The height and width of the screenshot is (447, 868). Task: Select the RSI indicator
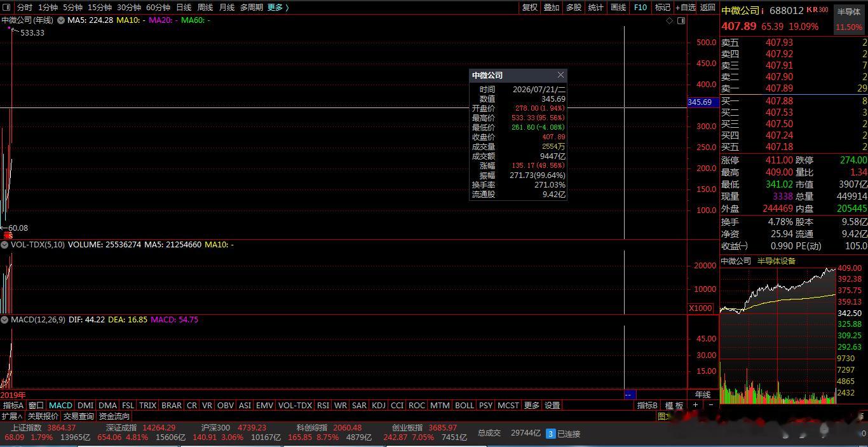coord(323,405)
